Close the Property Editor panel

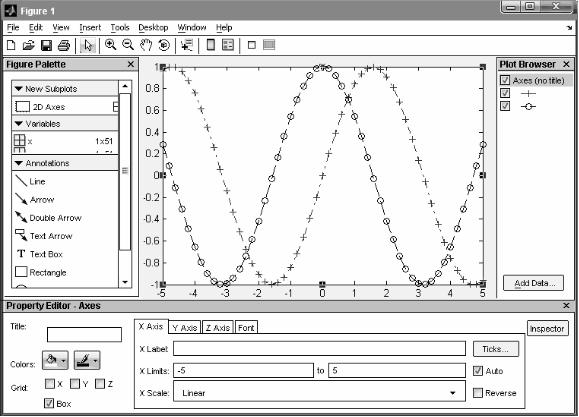coord(566,306)
